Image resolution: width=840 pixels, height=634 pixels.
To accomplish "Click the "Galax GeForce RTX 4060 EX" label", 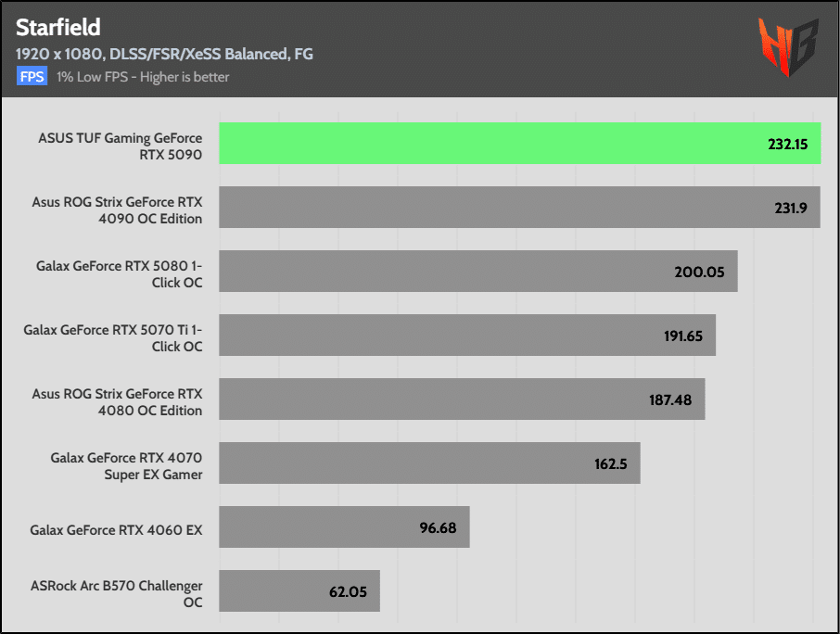I will [x=116, y=530].
